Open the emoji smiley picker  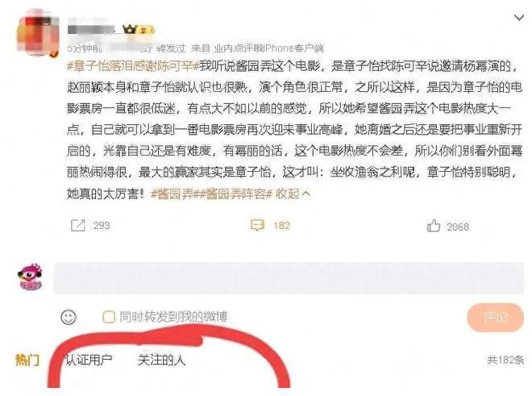pyautogui.click(x=69, y=317)
